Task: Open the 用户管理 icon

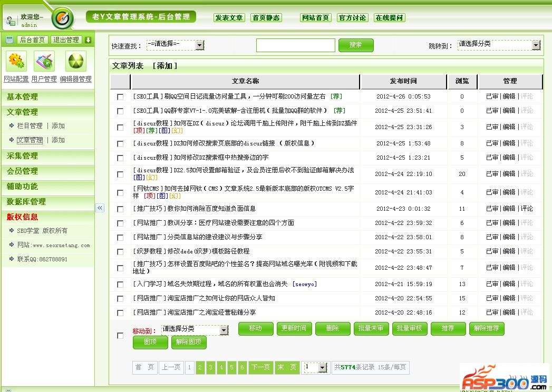Action: pos(44,62)
